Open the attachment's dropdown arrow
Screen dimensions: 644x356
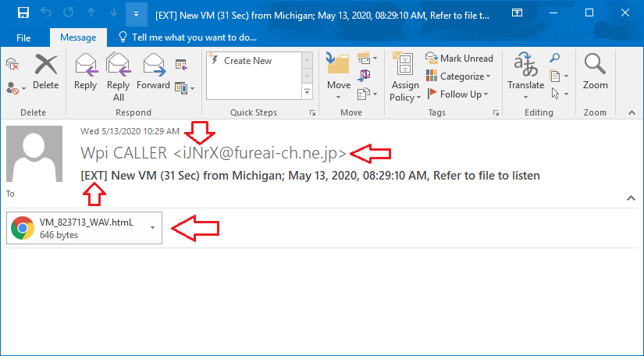[152, 228]
